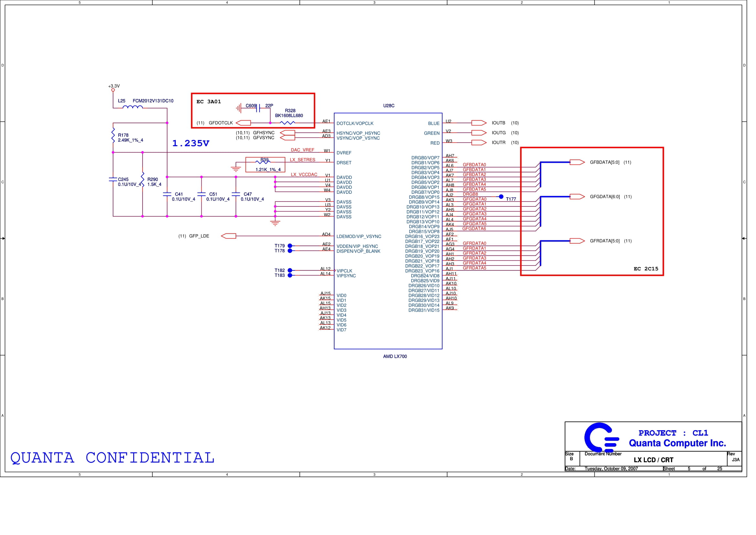Select the RED output pin name
This screenshot has width=756, height=535.
coord(435,144)
